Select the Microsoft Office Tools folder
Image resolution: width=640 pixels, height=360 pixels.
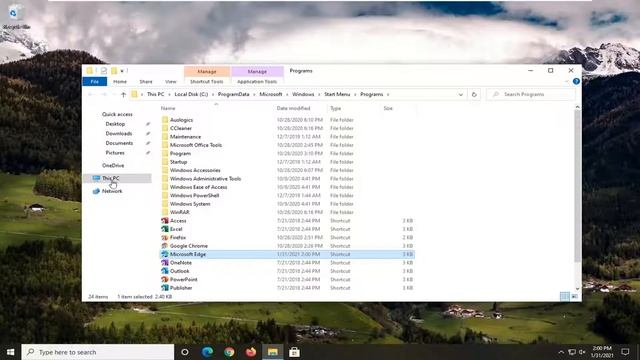287,145
